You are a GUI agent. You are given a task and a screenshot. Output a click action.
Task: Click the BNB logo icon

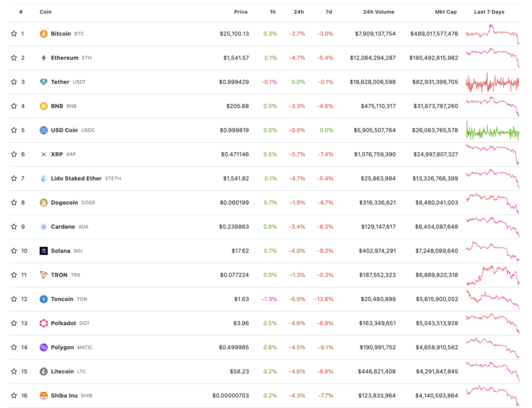point(43,106)
